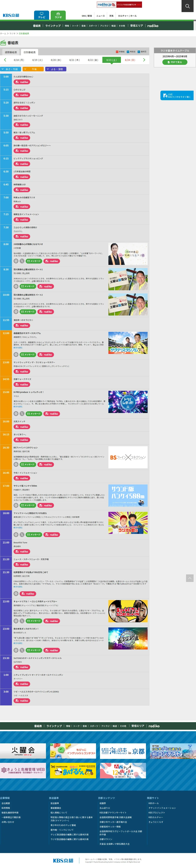Open ニュース in the top menu
The height and width of the screenshot is (868, 196).
coord(101,16)
